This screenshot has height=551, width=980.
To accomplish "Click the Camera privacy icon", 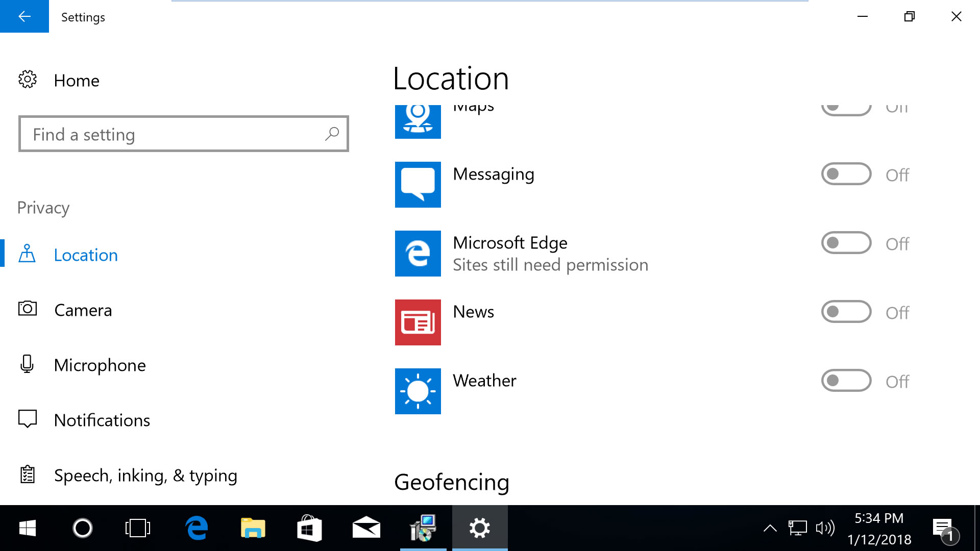I will (x=28, y=309).
